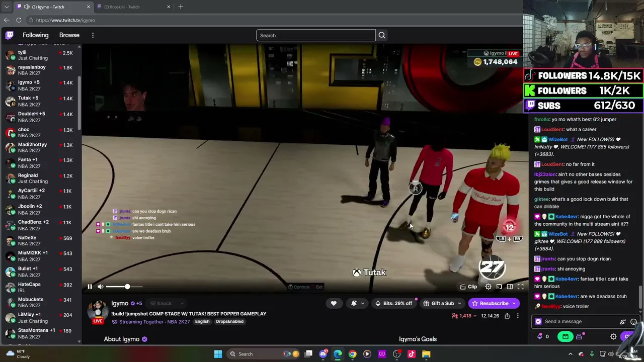Image resolution: width=644 pixels, height=362 pixels.
Task: Open the Streaming Together link
Action: tap(141, 322)
